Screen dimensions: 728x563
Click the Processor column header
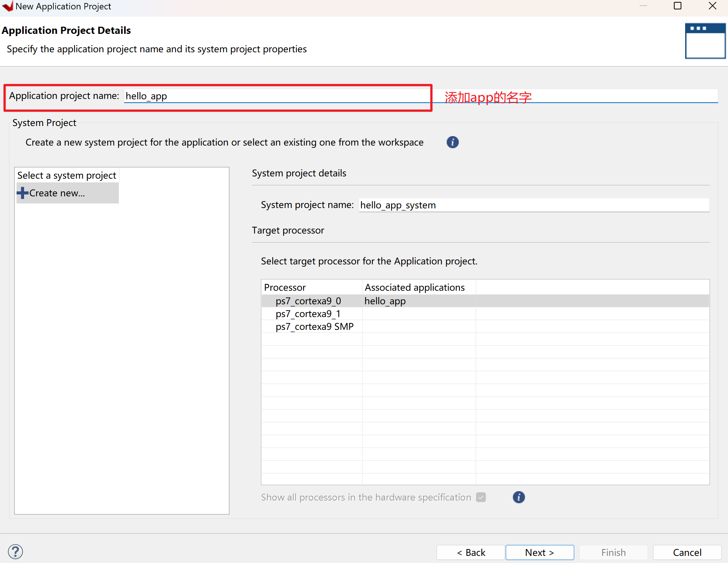pyautogui.click(x=312, y=287)
